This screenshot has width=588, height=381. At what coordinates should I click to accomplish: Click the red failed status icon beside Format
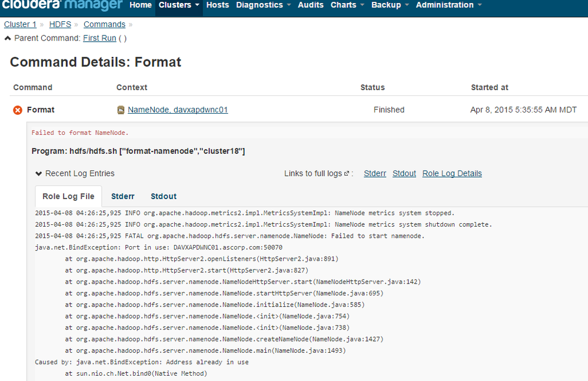point(18,110)
